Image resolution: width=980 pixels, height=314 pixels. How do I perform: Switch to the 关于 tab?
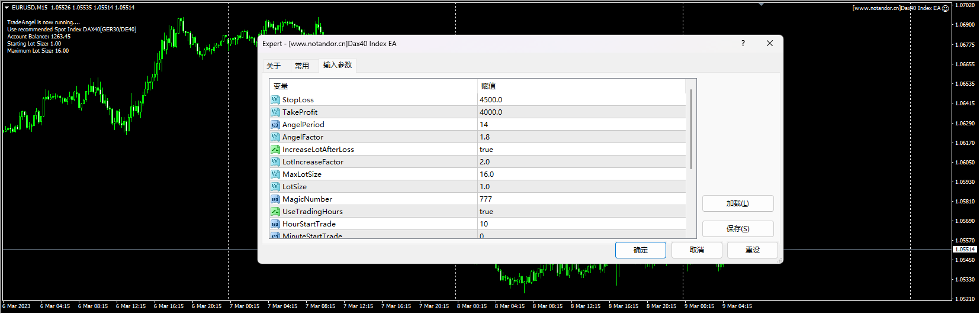coord(274,66)
